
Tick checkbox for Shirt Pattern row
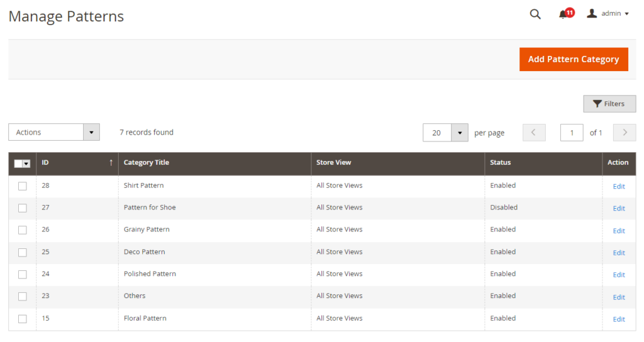point(23,186)
